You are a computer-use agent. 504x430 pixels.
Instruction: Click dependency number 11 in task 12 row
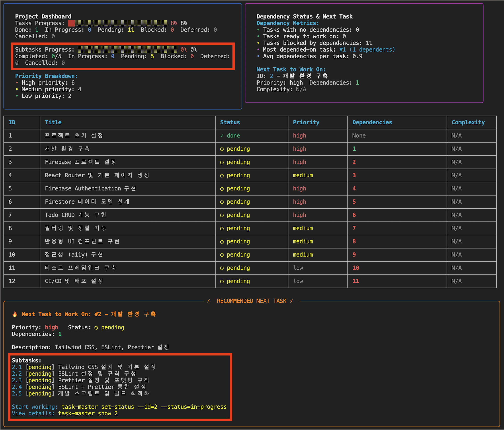tap(356, 281)
